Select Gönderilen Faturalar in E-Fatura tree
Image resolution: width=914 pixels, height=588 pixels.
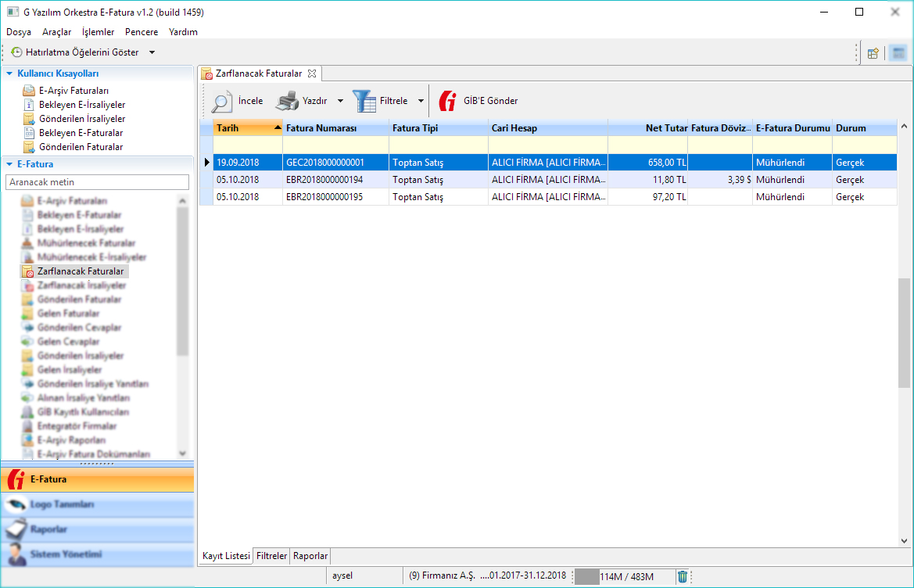79,299
